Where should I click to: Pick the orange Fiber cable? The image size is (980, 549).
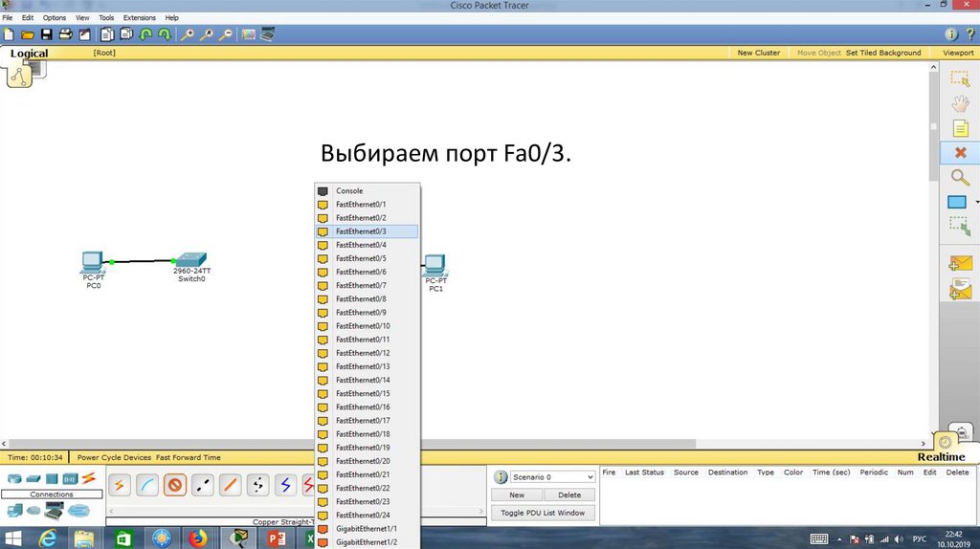[x=230, y=485]
